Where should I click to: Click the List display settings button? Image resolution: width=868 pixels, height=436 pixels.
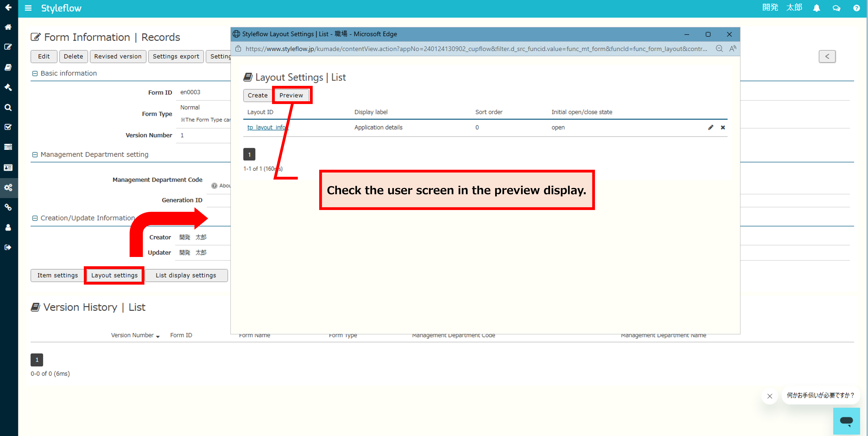click(x=186, y=275)
